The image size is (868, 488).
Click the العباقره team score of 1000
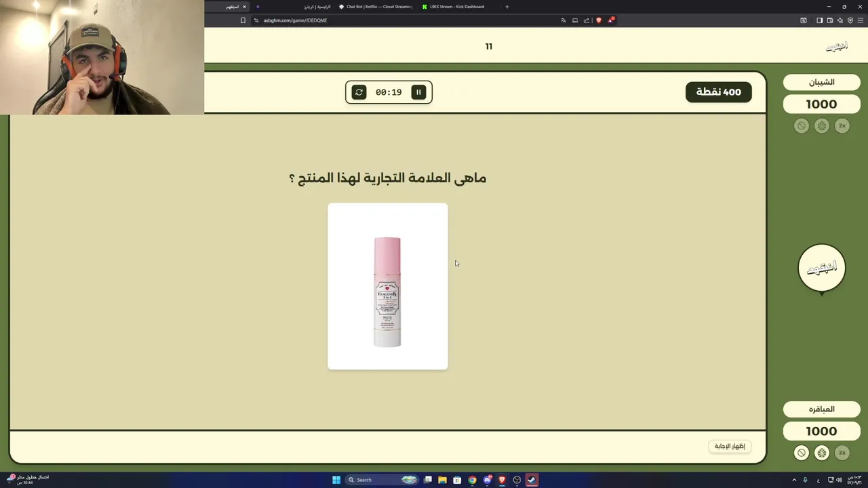(x=821, y=431)
